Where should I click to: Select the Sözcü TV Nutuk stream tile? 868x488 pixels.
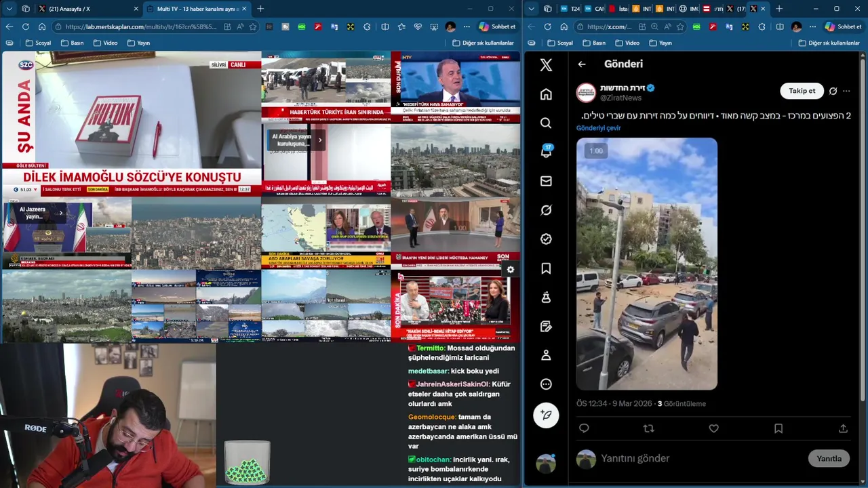[132, 123]
